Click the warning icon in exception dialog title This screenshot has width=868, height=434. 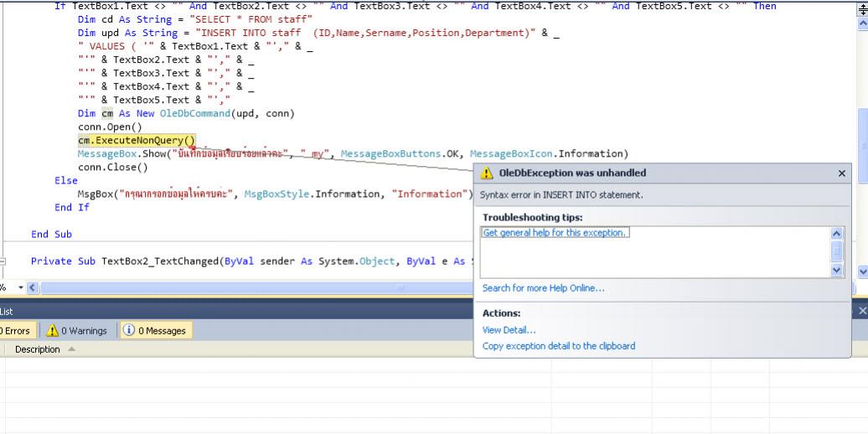[x=486, y=173]
